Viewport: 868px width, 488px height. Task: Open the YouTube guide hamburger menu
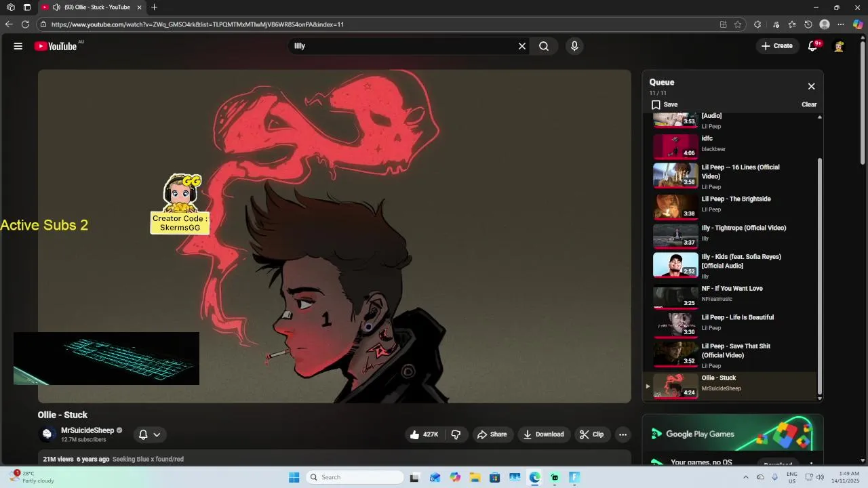coord(18,46)
